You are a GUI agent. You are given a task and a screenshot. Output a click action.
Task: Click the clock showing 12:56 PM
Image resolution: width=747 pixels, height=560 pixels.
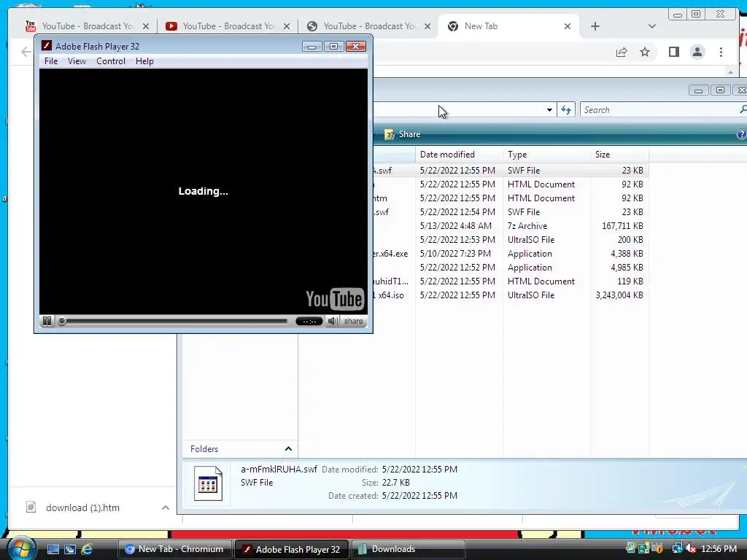click(719, 548)
